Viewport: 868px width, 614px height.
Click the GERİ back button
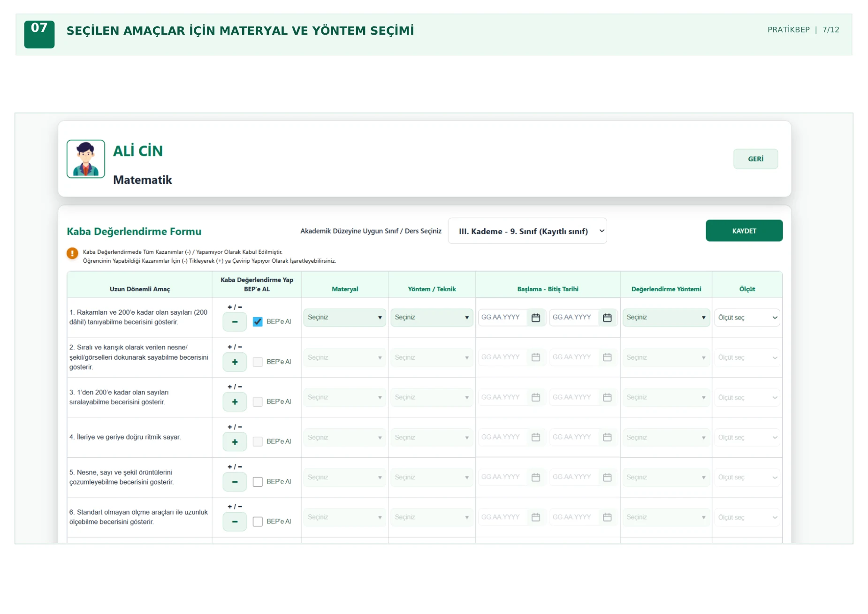pos(755,159)
